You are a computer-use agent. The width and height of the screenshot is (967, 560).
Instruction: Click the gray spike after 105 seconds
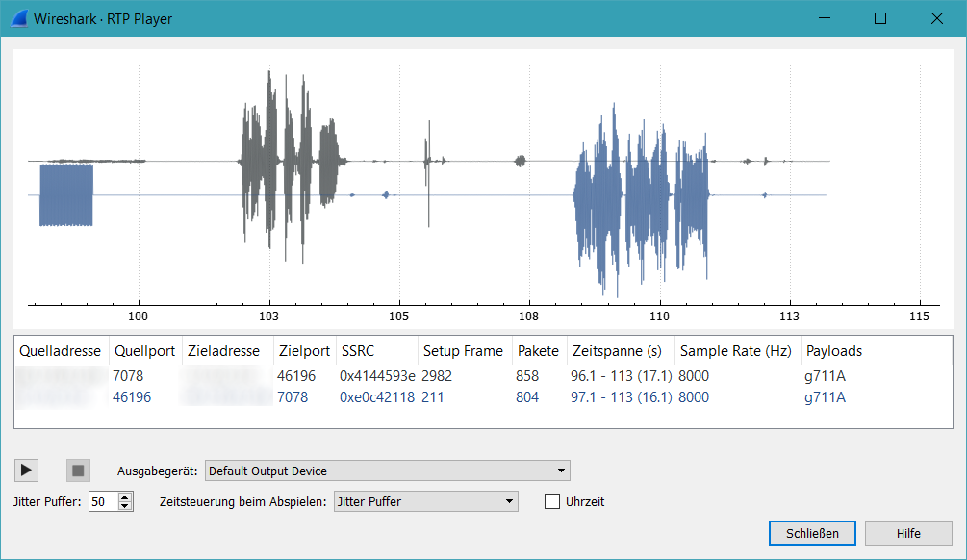tap(428, 172)
